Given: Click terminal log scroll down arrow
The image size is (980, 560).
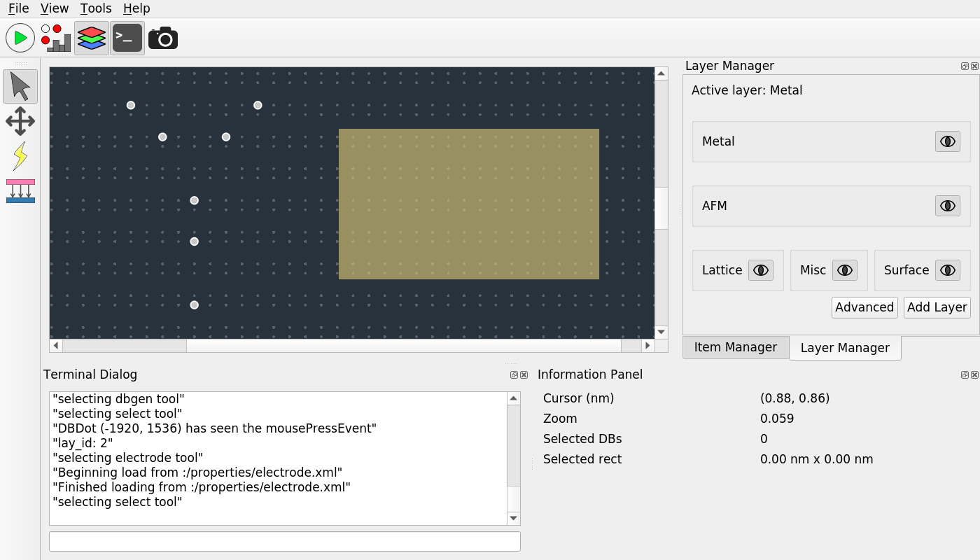Looking at the screenshot, I should [514, 518].
